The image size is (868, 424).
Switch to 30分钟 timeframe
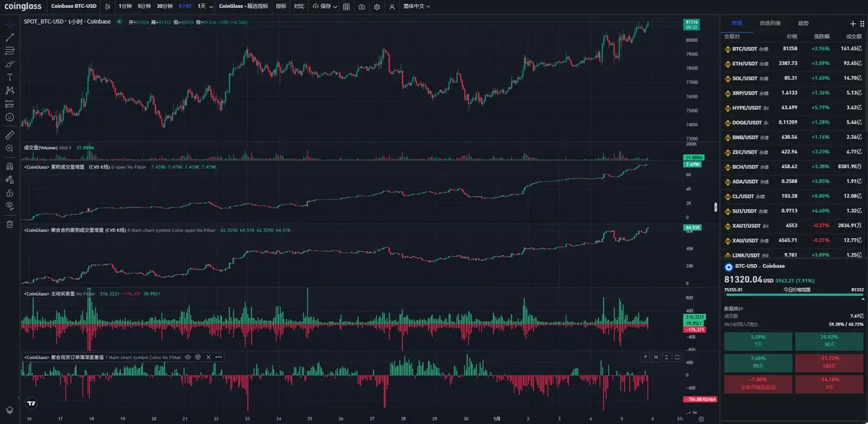click(x=165, y=6)
